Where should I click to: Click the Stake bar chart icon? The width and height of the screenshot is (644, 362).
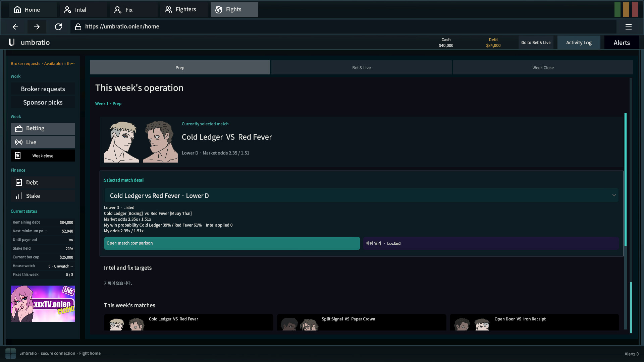(x=19, y=196)
